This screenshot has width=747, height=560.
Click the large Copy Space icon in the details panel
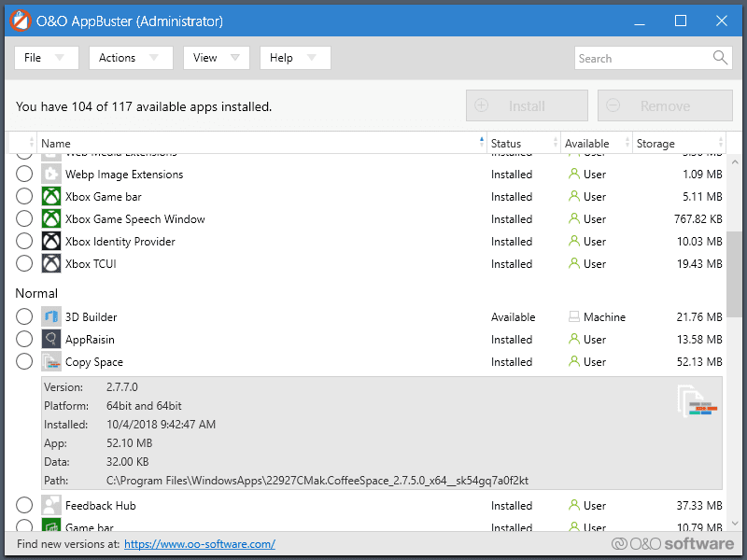697,401
